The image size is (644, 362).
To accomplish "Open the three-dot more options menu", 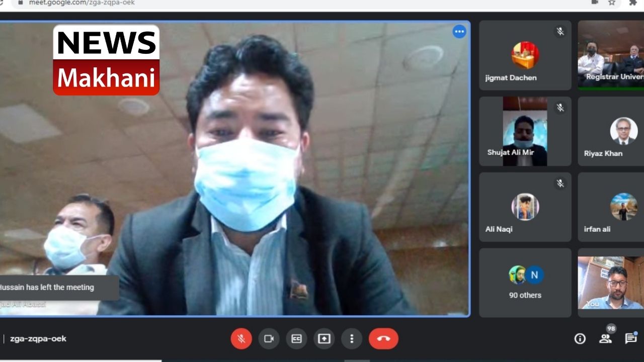I will click(352, 339).
